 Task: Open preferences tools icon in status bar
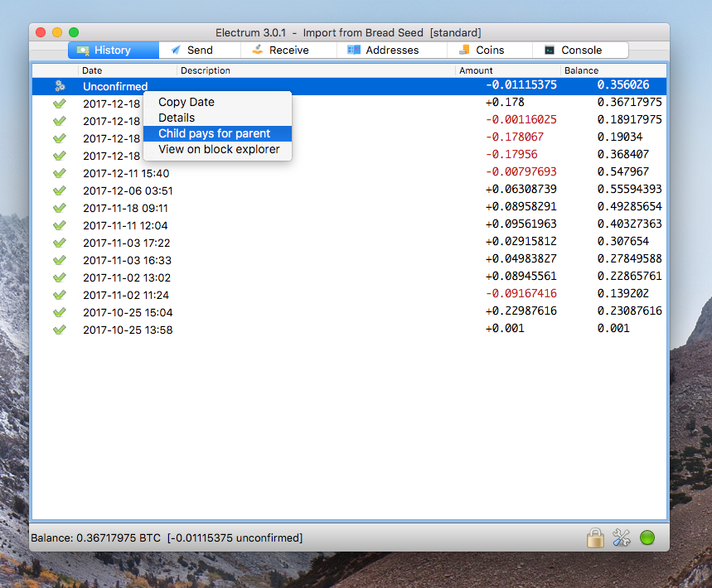click(621, 538)
